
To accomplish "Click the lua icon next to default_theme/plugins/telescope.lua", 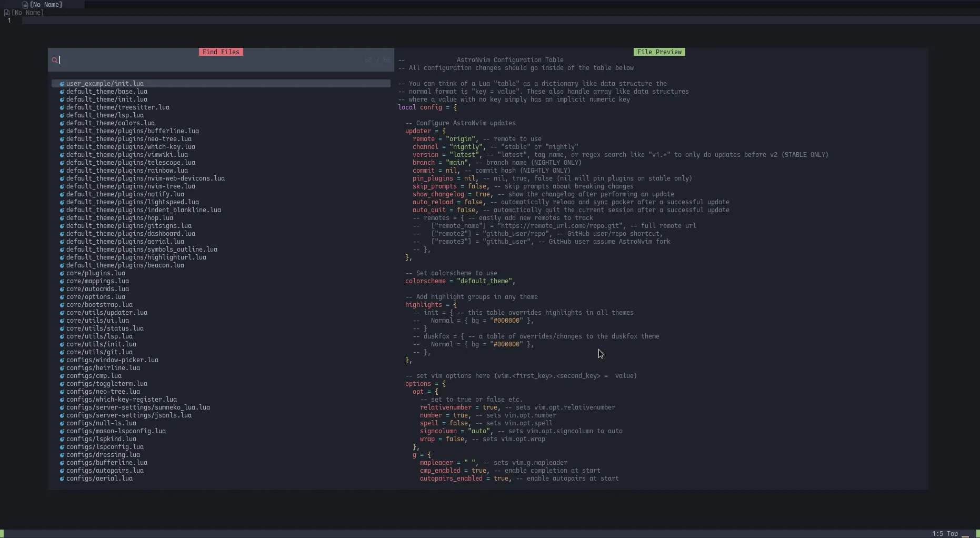I will (x=62, y=163).
